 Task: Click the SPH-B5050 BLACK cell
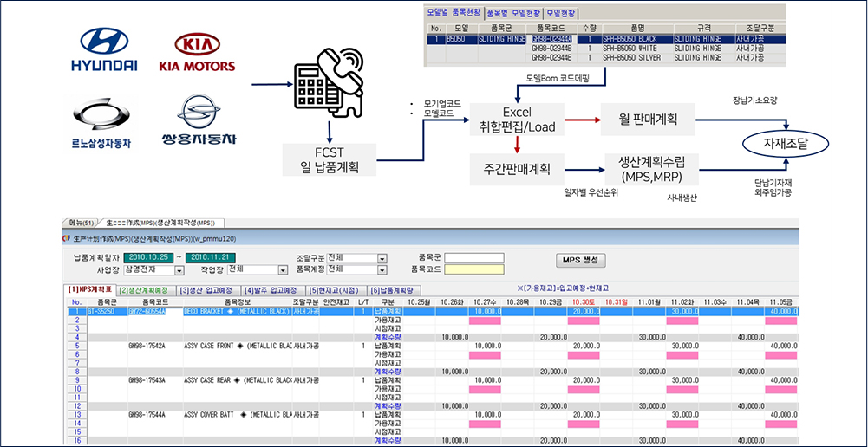pos(636,39)
